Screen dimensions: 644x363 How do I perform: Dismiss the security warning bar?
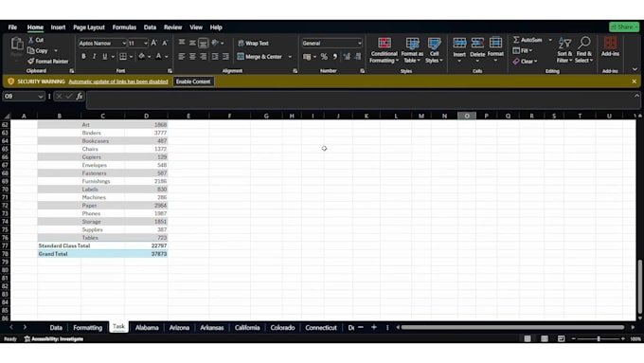coord(635,82)
